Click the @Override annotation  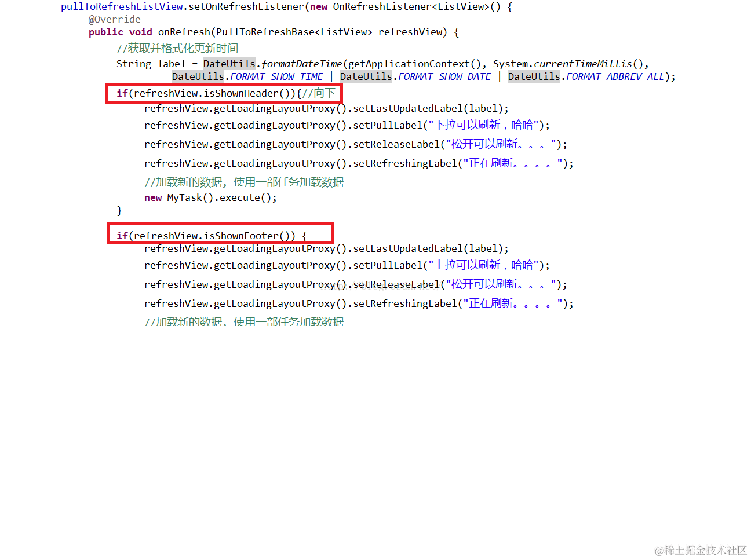(114, 20)
